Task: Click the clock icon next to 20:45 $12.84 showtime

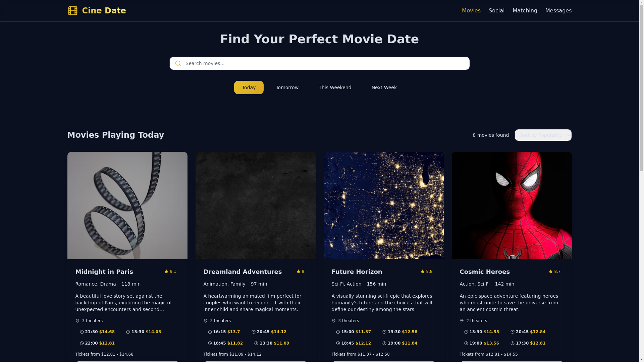Action: click(x=513, y=332)
